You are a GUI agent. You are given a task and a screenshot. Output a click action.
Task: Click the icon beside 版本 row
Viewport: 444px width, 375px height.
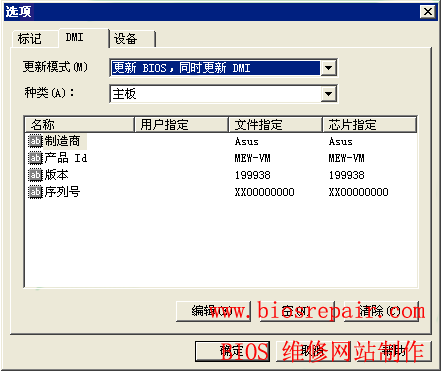[35, 175]
